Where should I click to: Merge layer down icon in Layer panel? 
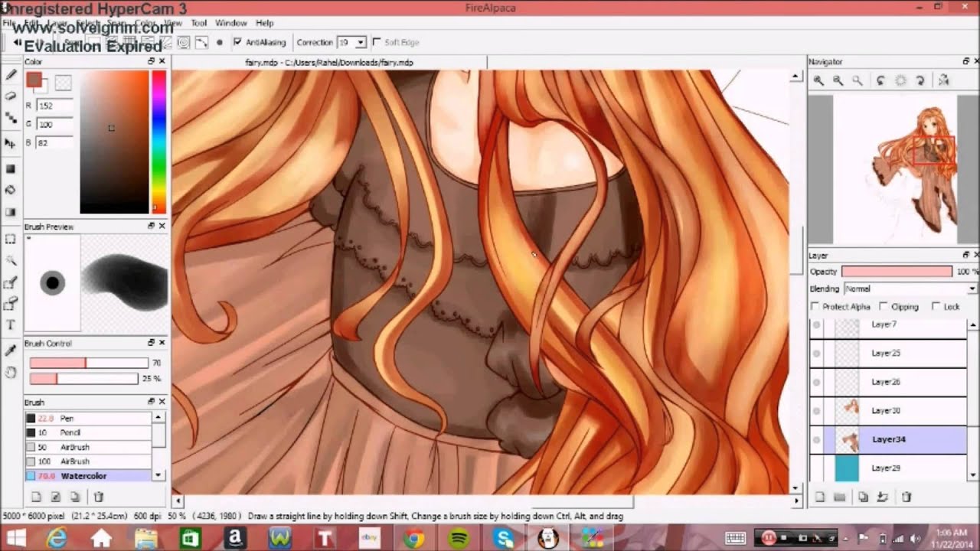(883, 497)
